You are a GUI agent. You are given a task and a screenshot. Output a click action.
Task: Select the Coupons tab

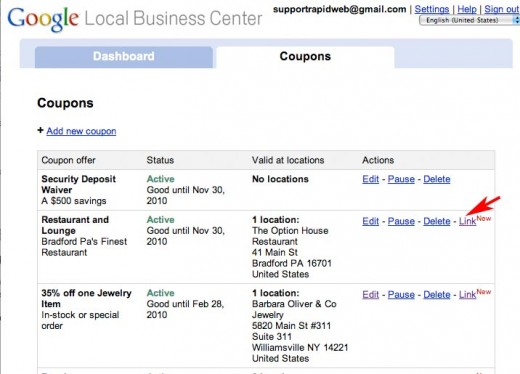pyautogui.click(x=305, y=56)
